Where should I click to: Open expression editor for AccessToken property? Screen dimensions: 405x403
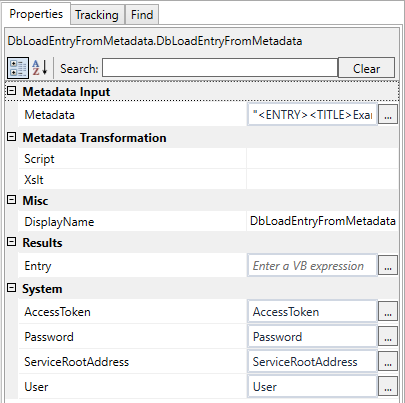click(x=388, y=312)
